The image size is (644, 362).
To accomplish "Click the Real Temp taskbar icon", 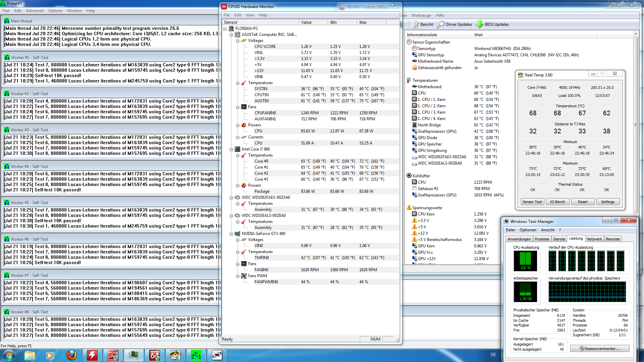I will click(x=175, y=355).
